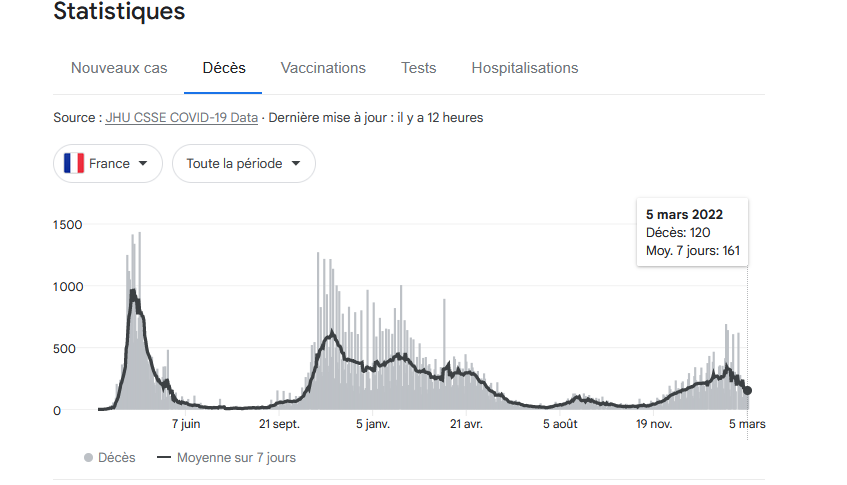The height and width of the screenshot is (485, 847).
Task: Click the 1500 y-axis label
Action: coord(67,225)
